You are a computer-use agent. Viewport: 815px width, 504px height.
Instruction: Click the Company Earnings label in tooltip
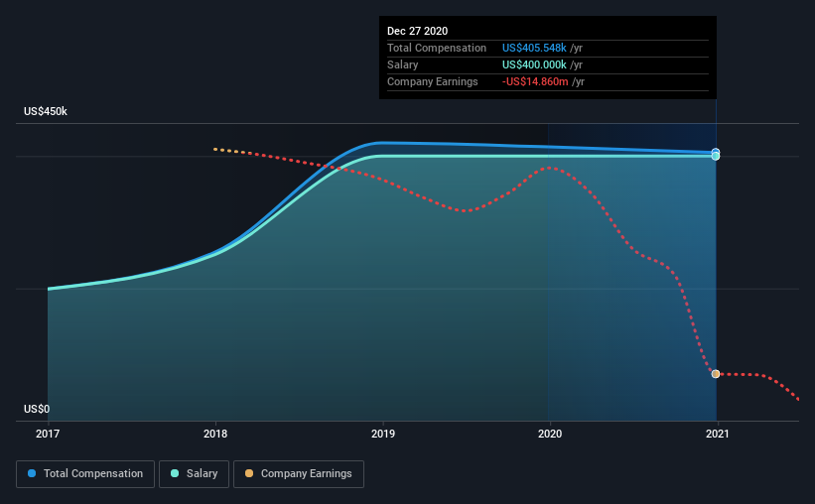click(x=433, y=81)
